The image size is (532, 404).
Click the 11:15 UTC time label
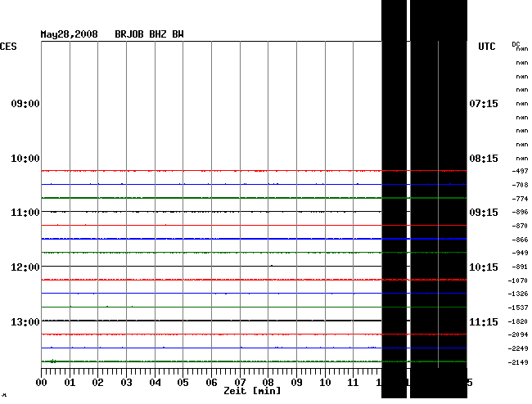click(484, 321)
